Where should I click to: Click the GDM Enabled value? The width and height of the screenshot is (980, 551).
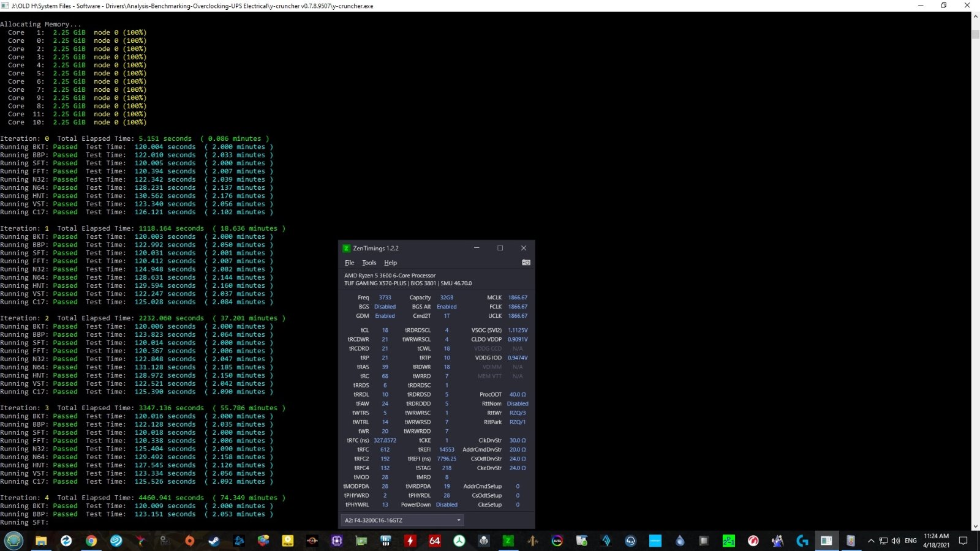[385, 316]
